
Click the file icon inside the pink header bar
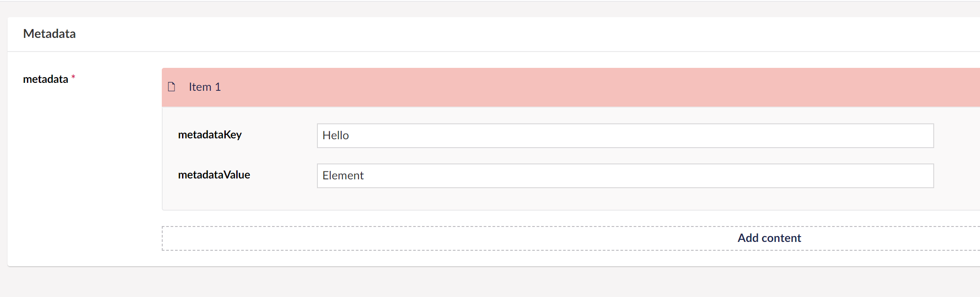[171, 86]
